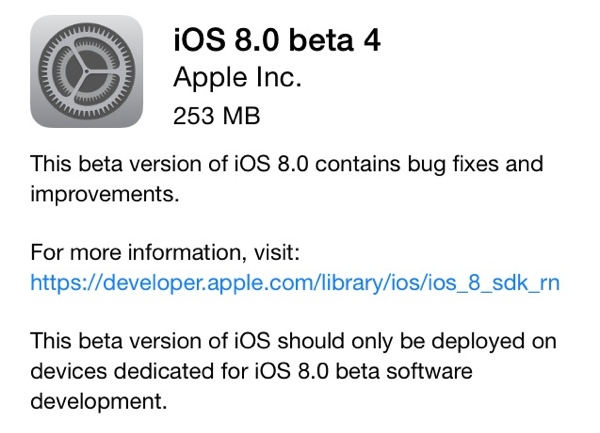Screen dimensions: 600x433
Task: Open the developer.apple.com release notes link
Action: pyautogui.click(x=295, y=283)
